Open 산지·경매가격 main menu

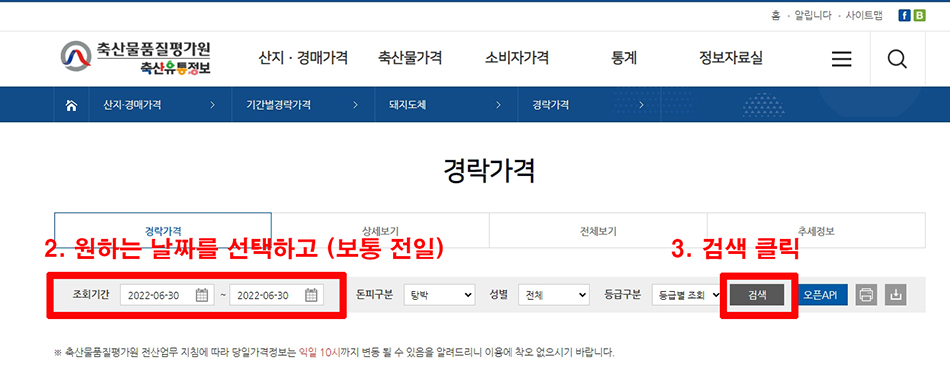click(x=303, y=59)
